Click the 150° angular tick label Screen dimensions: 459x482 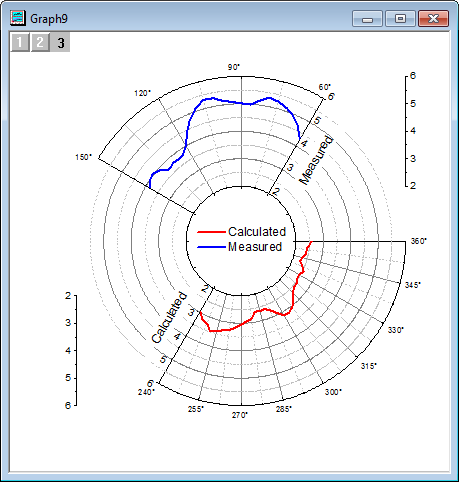pos(83,157)
